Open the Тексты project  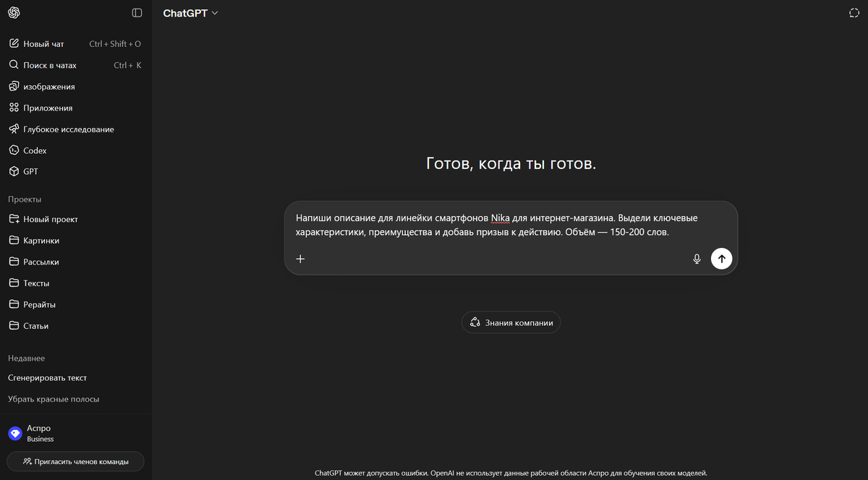pyautogui.click(x=75, y=283)
